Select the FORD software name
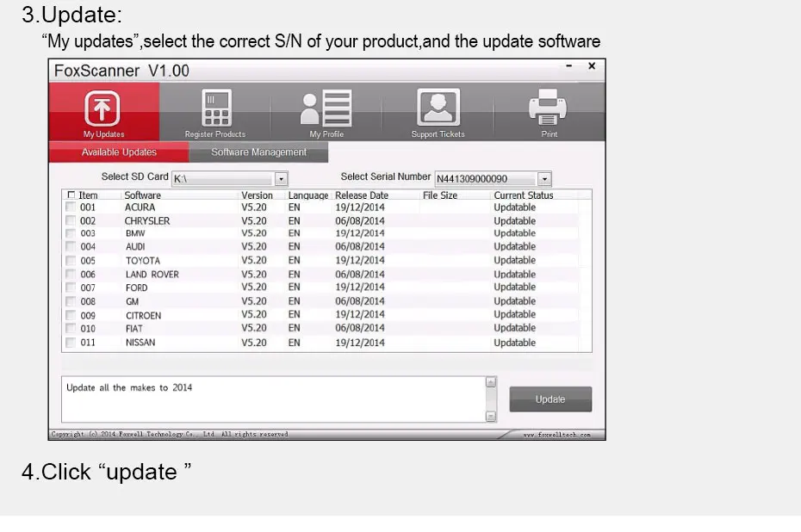 (x=136, y=288)
